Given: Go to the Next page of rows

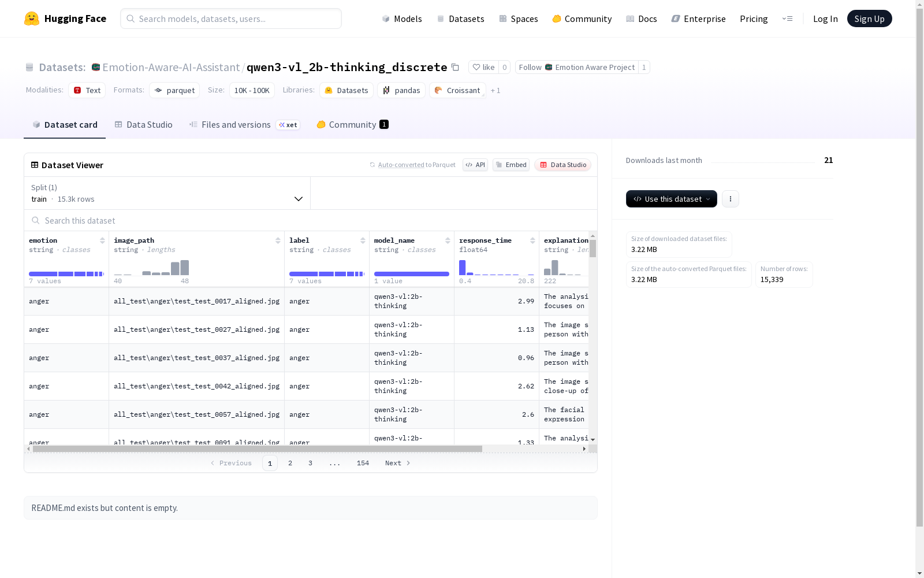Looking at the screenshot, I should (398, 463).
